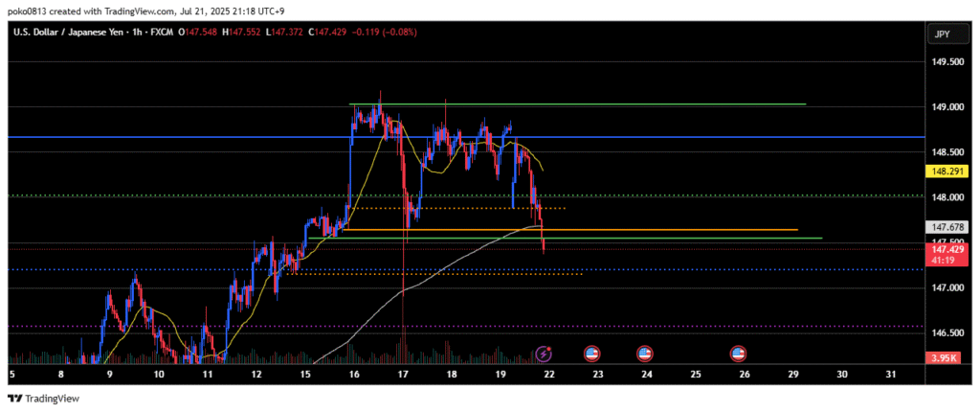
Task: Open the US flag event near date 23
Action: point(590,354)
